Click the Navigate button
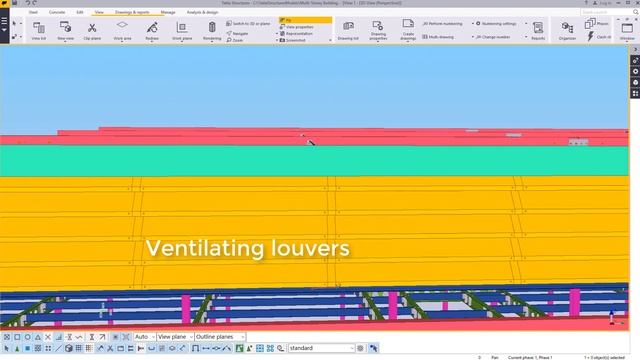 (238, 33)
